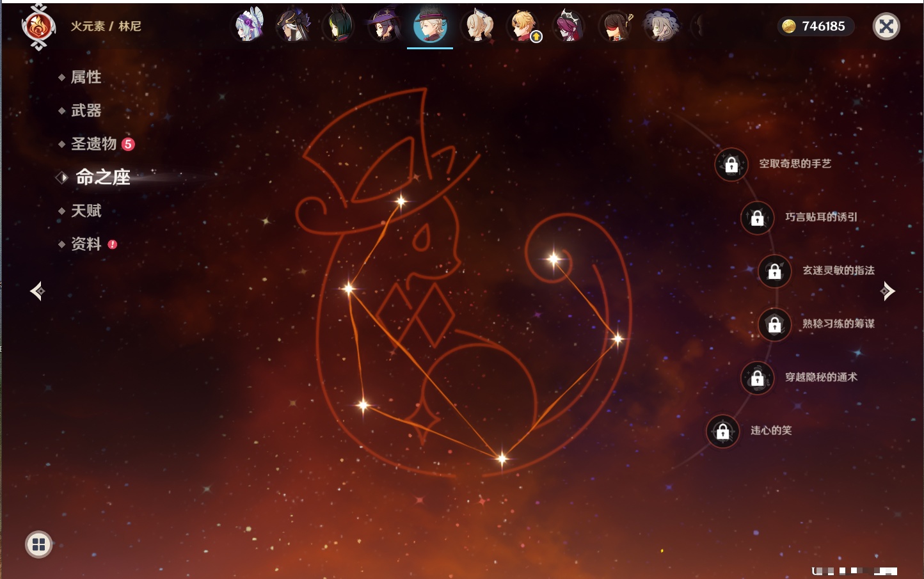
Task: Select the tenth character portrait with gray hair
Action: (x=661, y=26)
